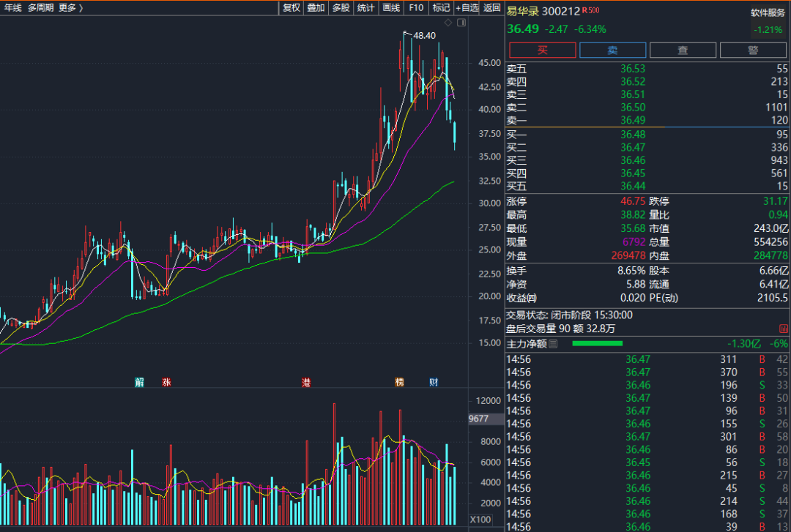Click the R500 badge next to stock code
The width and height of the screenshot is (791, 532).
(591, 10)
